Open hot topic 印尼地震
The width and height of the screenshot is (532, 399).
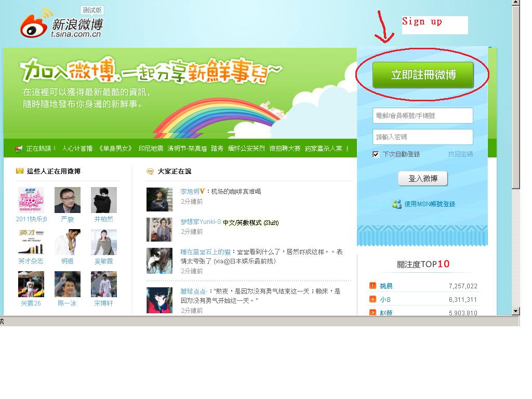click(x=151, y=149)
